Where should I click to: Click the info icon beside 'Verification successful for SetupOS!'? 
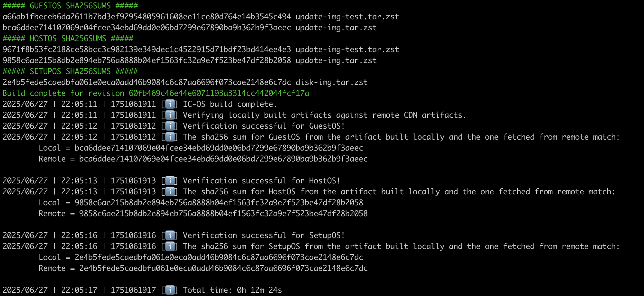(170, 236)
